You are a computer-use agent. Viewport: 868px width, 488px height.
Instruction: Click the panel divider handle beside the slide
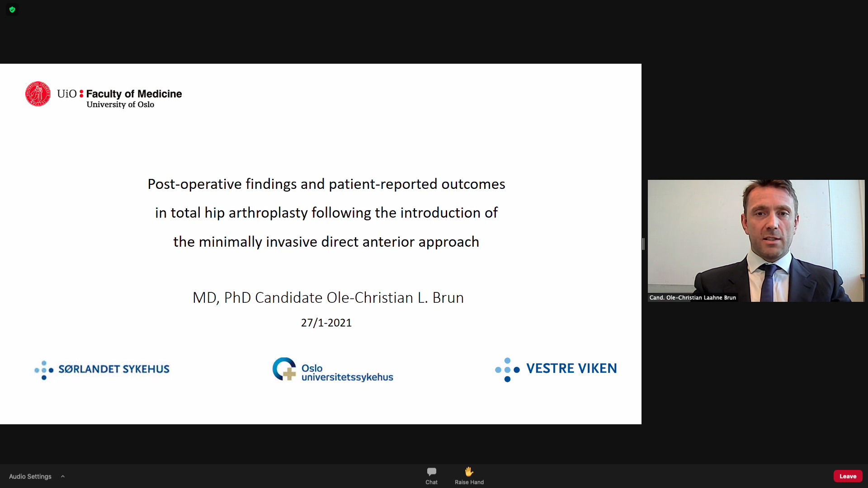point(643,244)
